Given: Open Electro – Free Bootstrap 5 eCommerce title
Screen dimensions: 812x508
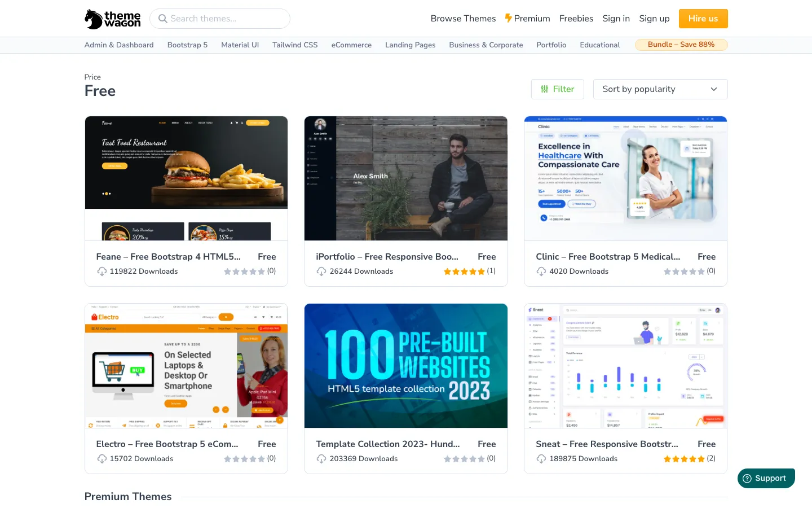Looking at the screenshot, I should [x=167, y=444].
